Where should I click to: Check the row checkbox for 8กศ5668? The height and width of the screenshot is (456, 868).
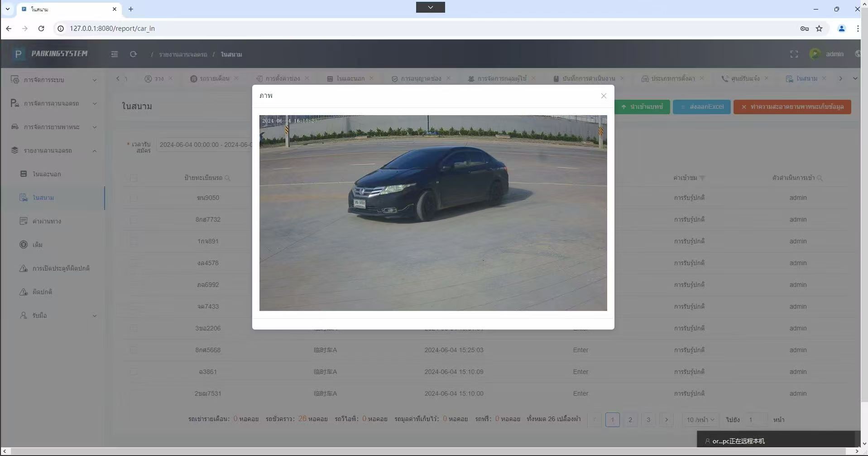click(134, 350)
